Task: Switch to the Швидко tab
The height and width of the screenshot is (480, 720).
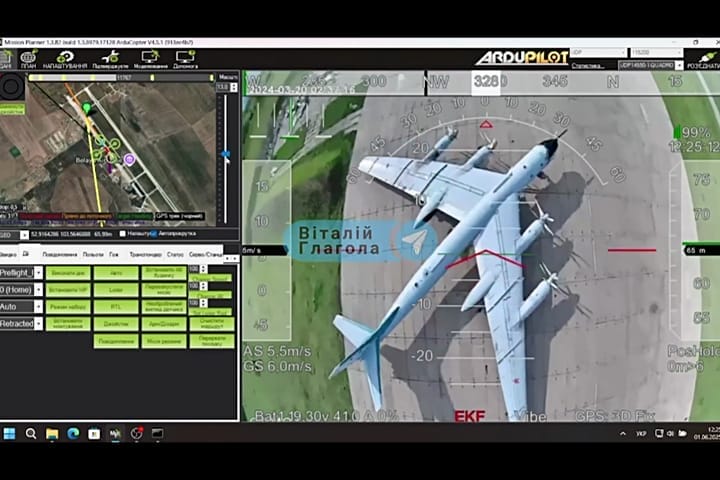Action: click(8, 254)
